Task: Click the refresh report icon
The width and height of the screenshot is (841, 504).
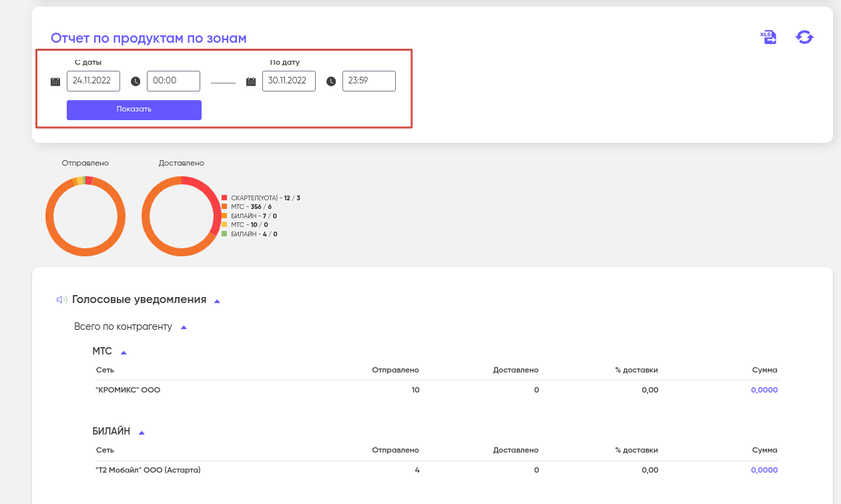Action: tap(804, 37)
